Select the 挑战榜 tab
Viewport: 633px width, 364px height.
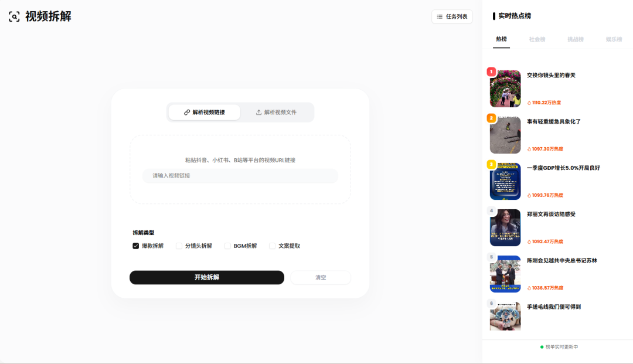point(576,39)
